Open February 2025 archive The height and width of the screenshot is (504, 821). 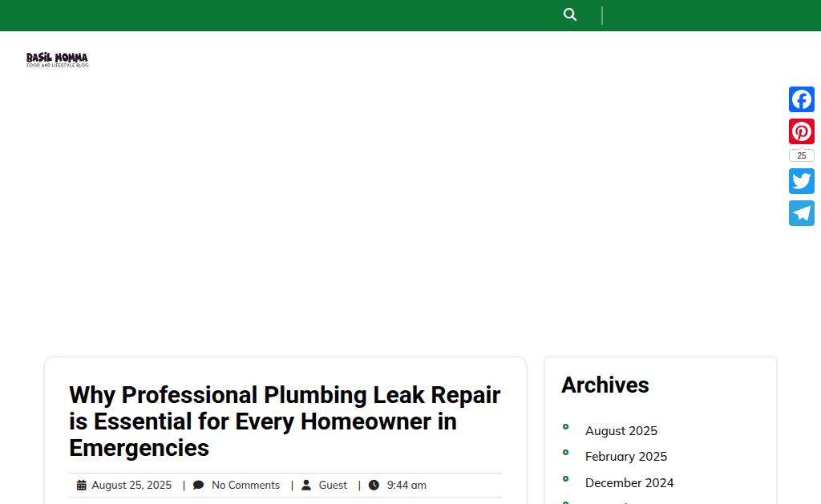625,456
